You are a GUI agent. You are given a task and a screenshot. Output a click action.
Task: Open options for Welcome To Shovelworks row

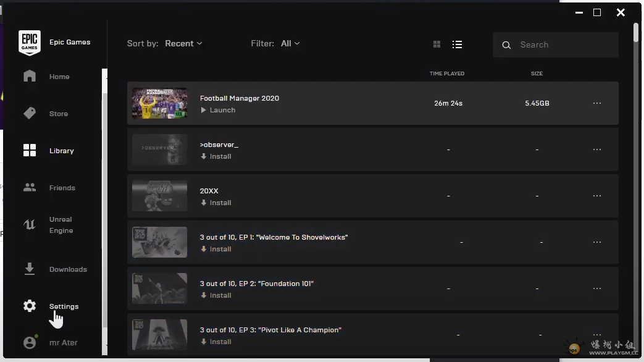click(597, 242)
